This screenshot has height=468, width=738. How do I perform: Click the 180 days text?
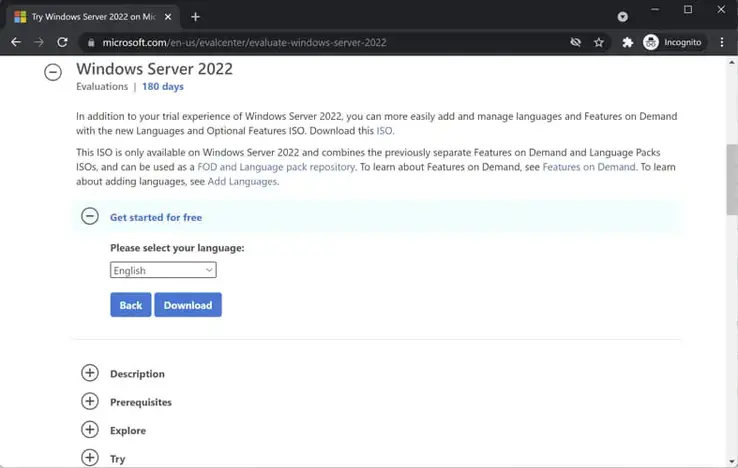(x=163, y=87)
